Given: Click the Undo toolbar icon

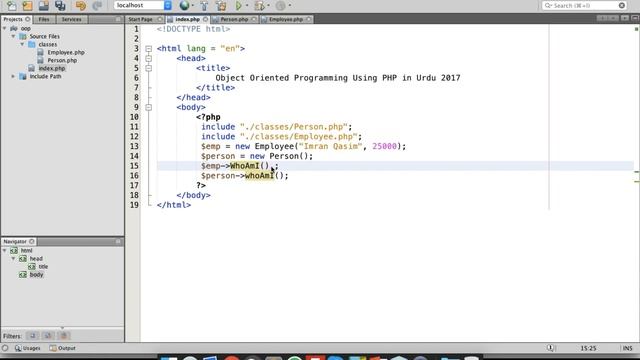Looking at the screenshot, I should 80,5.
